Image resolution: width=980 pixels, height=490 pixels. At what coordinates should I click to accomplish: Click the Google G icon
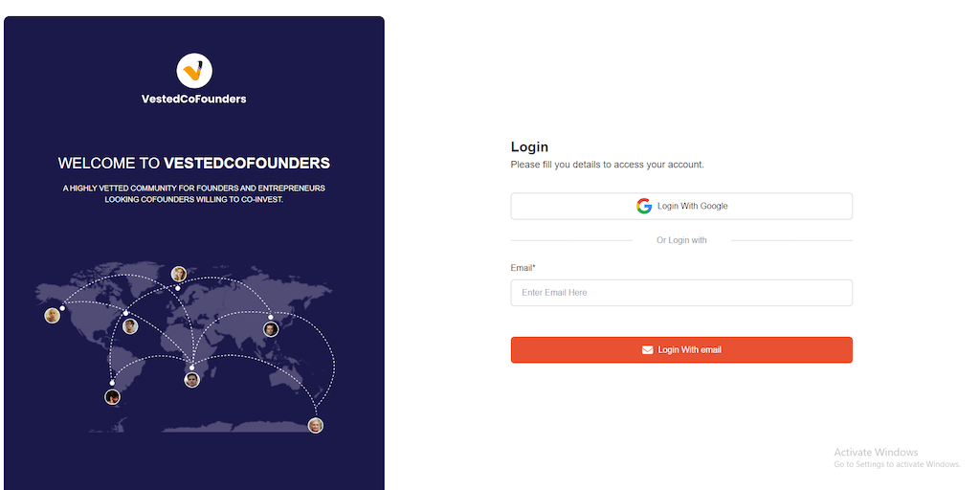[644, 206]
